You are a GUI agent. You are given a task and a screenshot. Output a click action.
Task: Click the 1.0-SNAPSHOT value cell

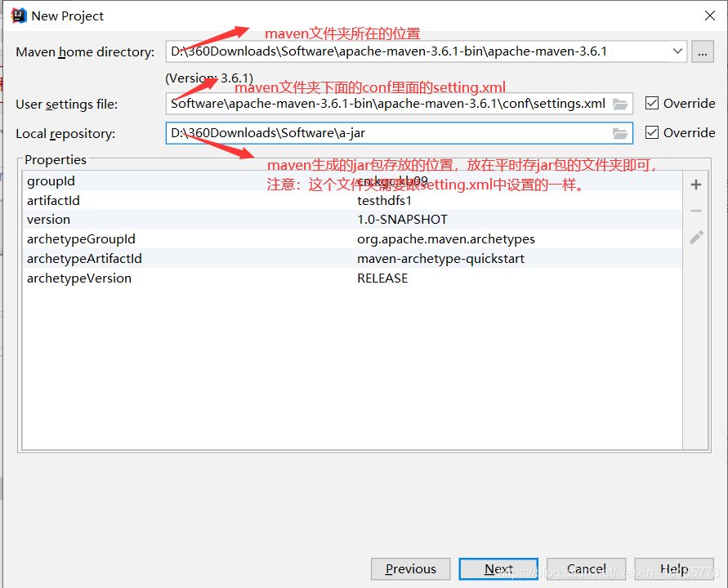pos(402,220)
